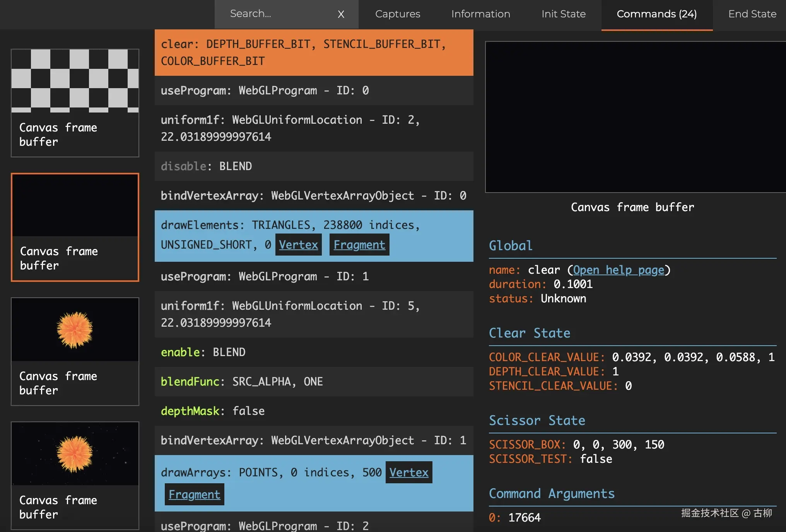This screenshot has width=786, height=532.
Task: Open Fragment shader link in drawElements command
Action: (359, 245)
